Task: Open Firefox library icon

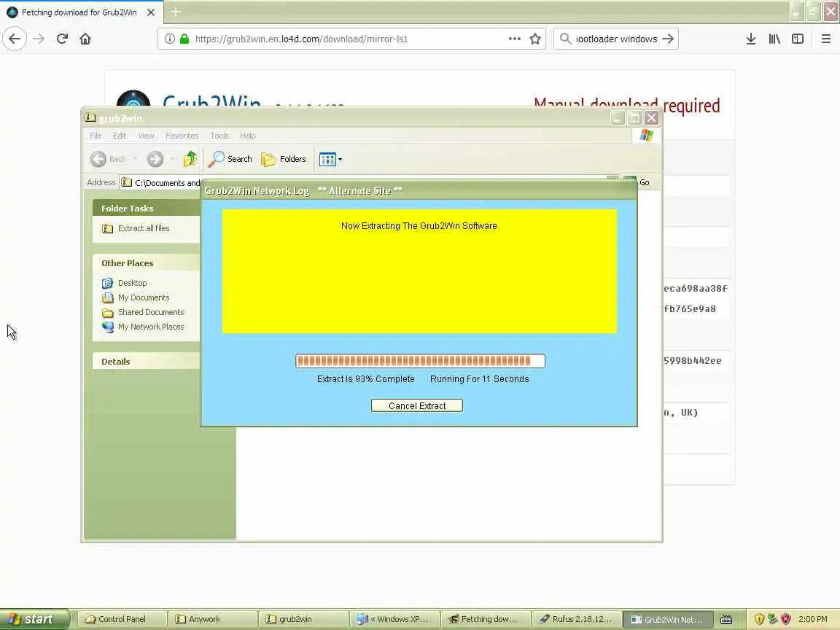Action: [774, 39]
